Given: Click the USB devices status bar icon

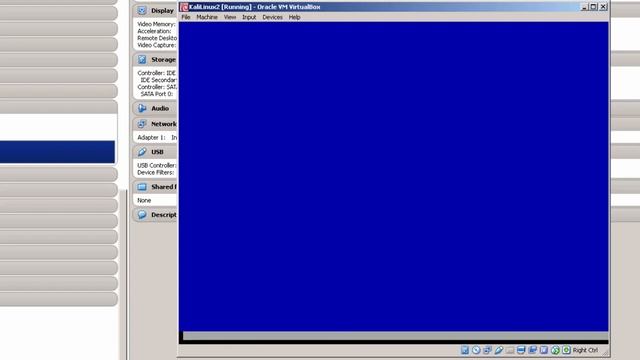Looking at the screenshot, I should tap(499, 350).
